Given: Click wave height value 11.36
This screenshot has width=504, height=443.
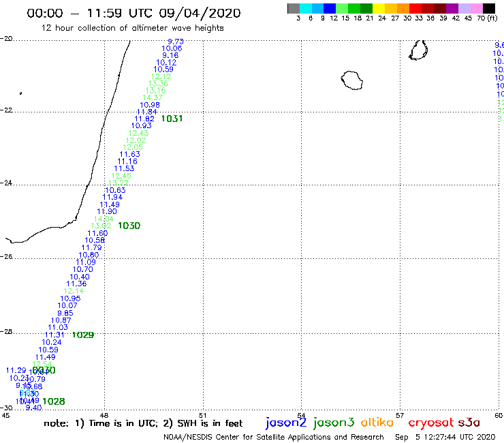Looking at the screenshot, I should coord(76,284).
